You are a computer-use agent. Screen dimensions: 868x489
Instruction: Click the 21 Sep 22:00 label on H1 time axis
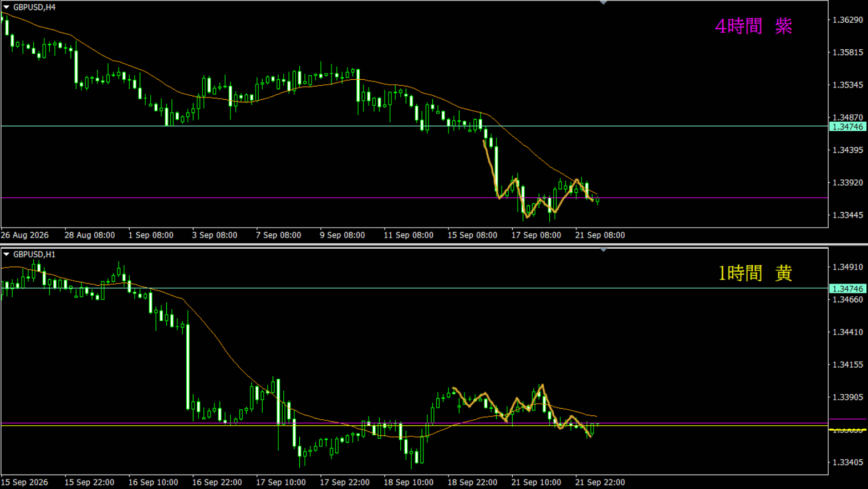point(600,482)
